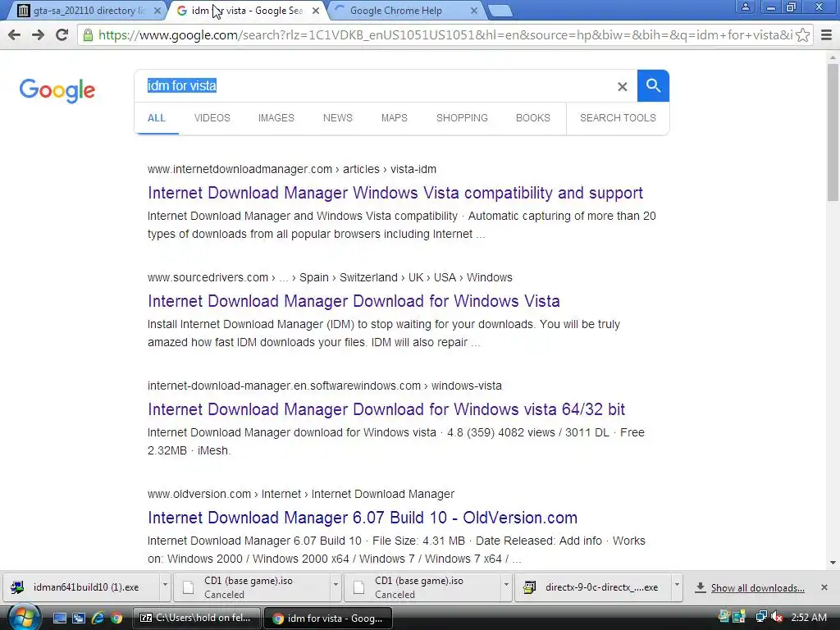Click the network tray icon
This screenshot has height=630, width=840.
pyautogui.click(x=760, y=617)
